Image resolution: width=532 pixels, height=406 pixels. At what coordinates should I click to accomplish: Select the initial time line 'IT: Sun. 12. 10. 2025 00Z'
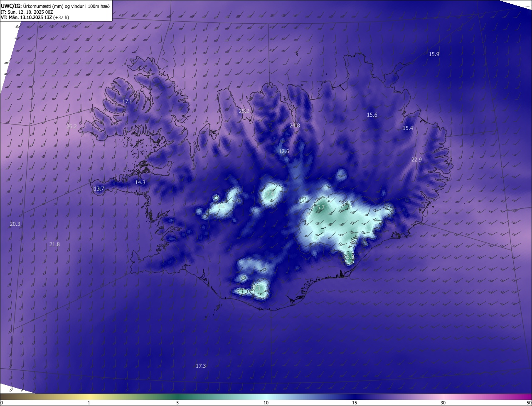pos(27,12)
